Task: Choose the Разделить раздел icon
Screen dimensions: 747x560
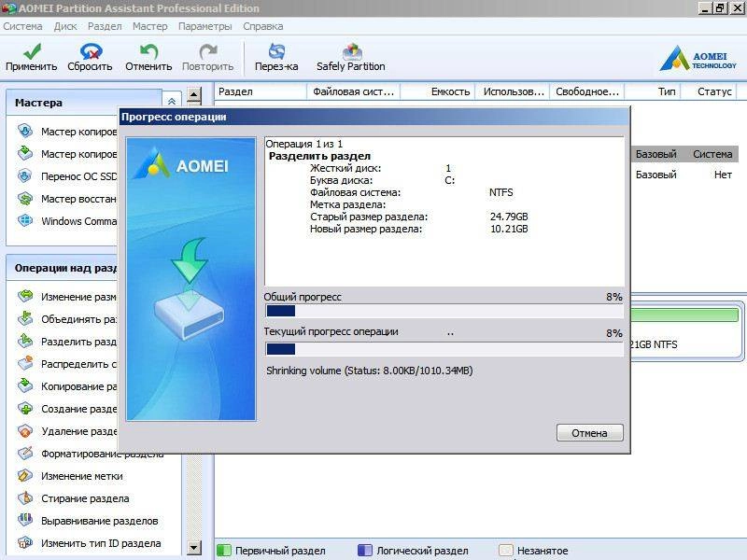Action: click(25, 341)
